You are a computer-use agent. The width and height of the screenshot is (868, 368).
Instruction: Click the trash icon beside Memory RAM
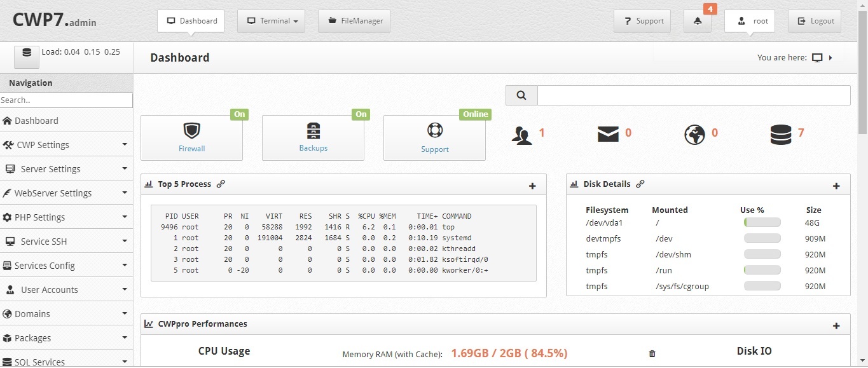coord(652,353)
